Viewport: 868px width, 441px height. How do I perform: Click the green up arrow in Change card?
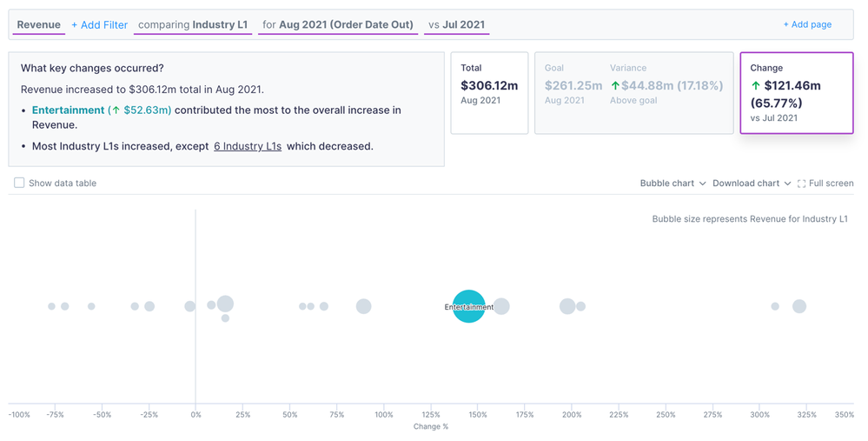(x=756, y=85)
